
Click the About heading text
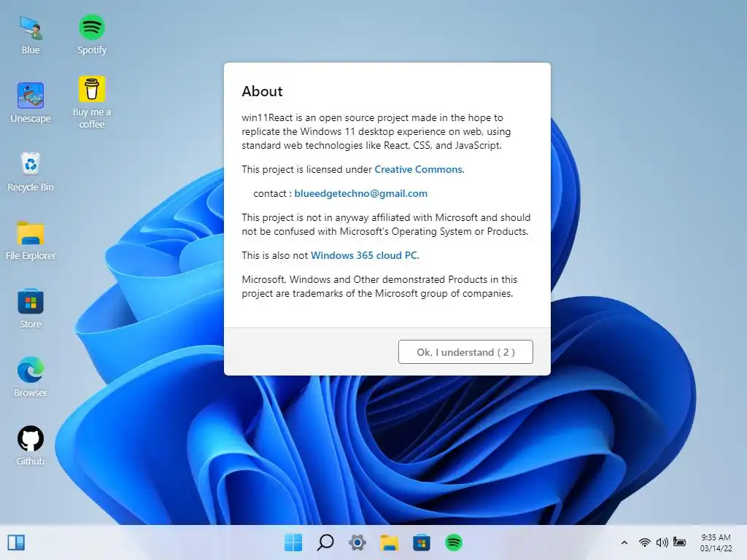[x=262, y=91]
